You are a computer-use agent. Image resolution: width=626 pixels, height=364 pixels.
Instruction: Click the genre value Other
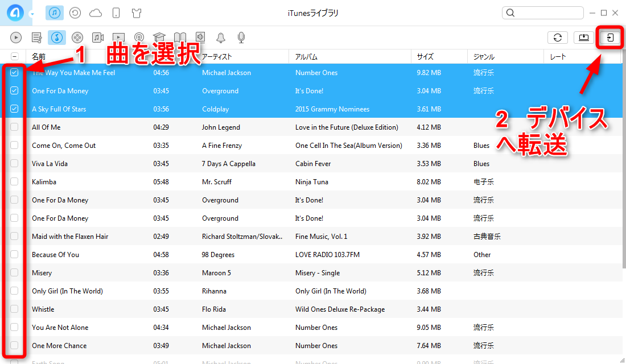coord(482,255)
